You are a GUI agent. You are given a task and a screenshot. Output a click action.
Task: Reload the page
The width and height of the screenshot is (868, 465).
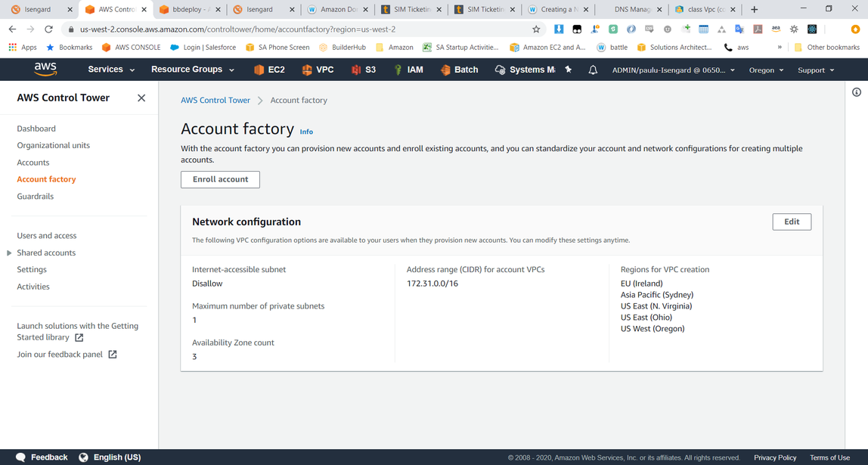point(48,29)
